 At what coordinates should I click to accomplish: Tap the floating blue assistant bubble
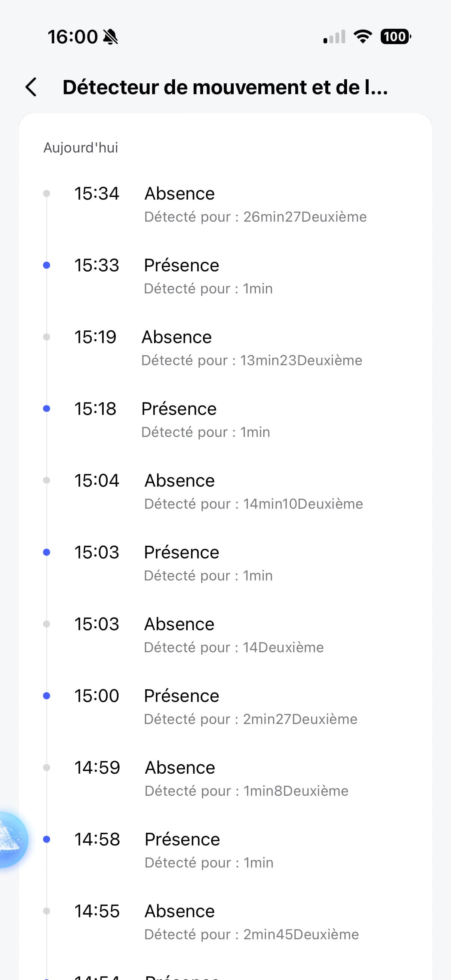(12, 839)
